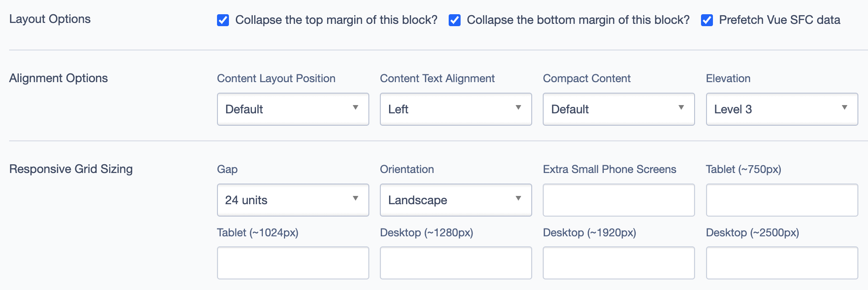The height and width of the screenshot is (290, 868).
Task: Click the Gap dropdown arrow icon
Action: click(356, 199)
